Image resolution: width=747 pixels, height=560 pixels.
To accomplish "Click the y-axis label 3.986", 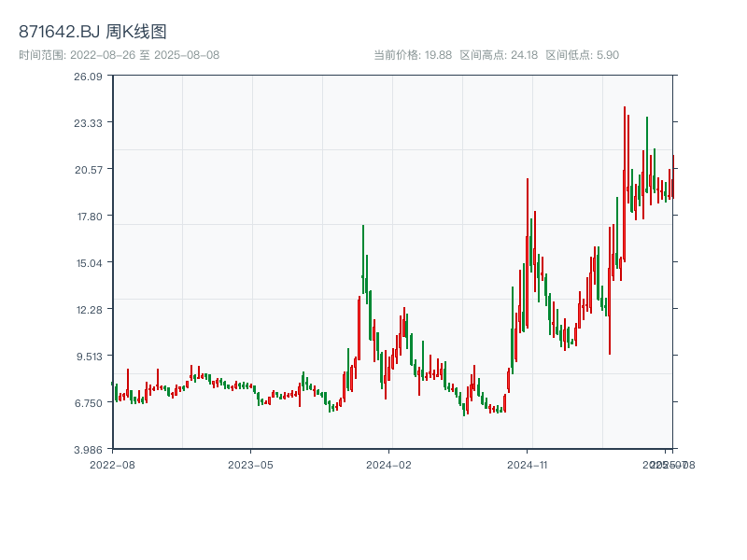I will click(88, 450).
